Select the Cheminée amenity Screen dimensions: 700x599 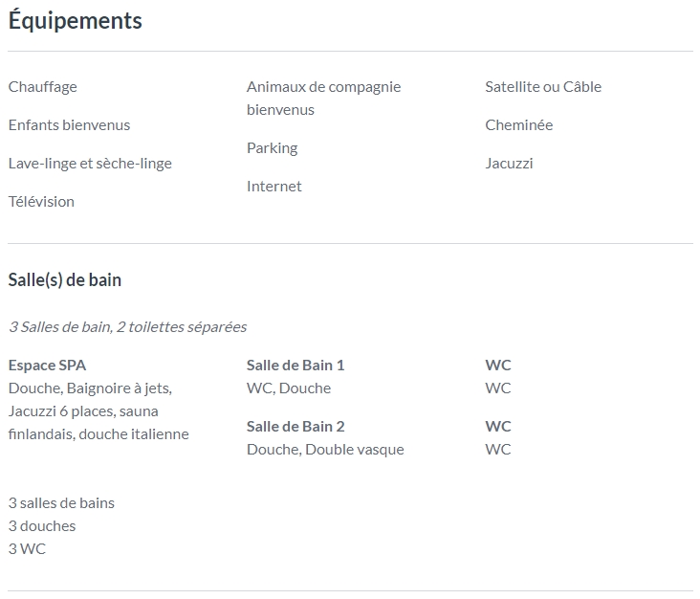click(519, 125)
